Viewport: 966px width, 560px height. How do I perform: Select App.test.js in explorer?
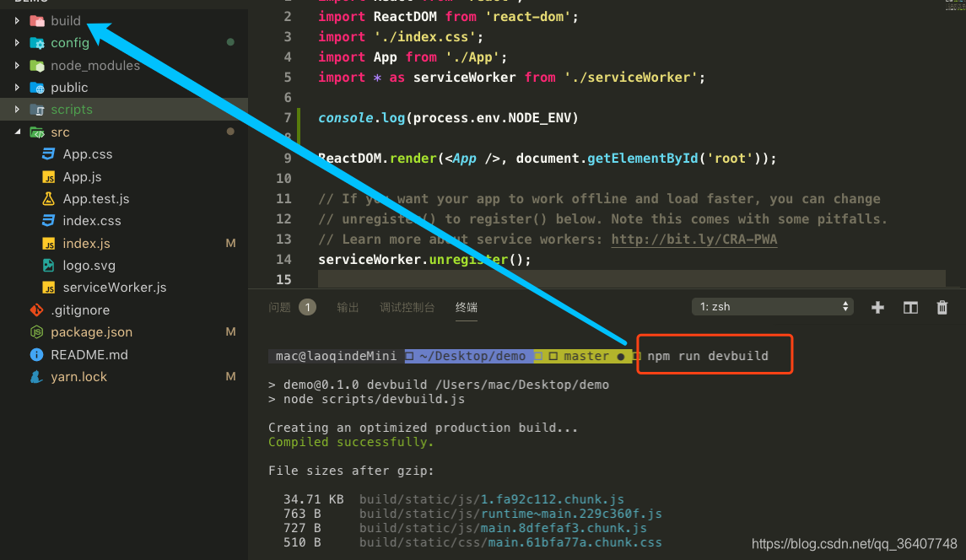(x=96, y=199)
